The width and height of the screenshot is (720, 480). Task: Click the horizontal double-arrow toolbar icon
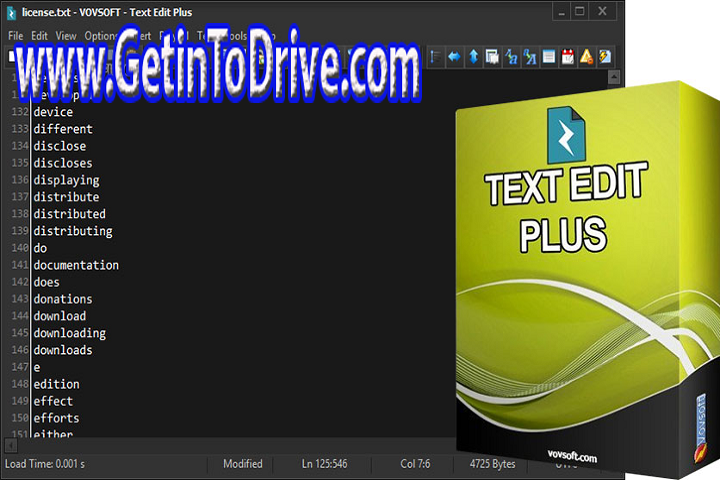click(454, 57)
